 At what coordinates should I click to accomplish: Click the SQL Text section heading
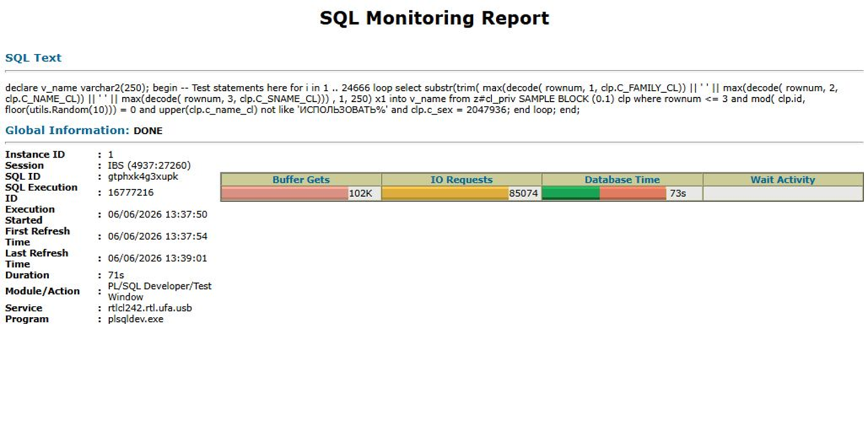point(33,58)
